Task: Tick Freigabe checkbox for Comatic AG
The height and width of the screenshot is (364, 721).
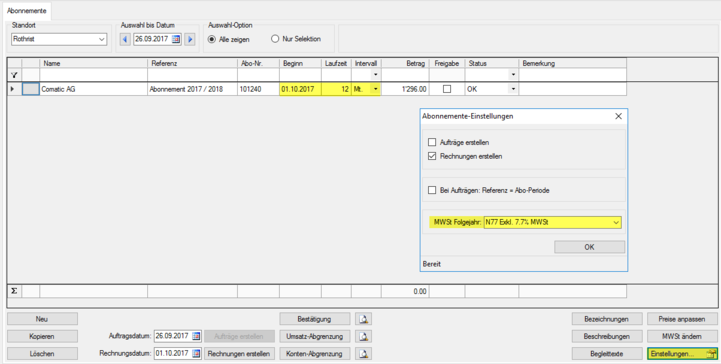Action: 446,89
